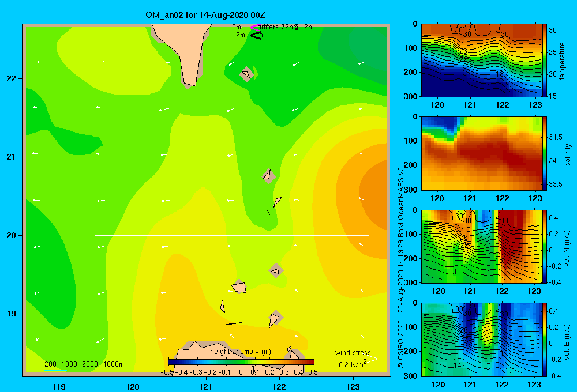Click the salinity color scale bar
577x392 pixels.
[545, 153]
